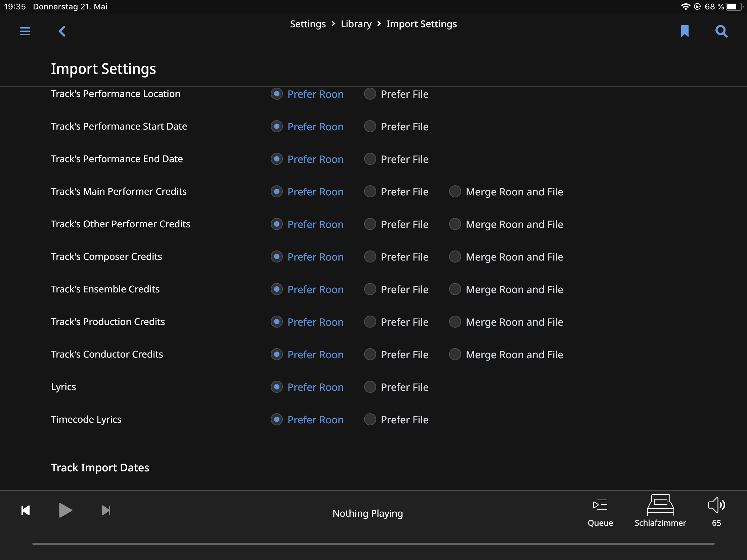Image resolution: width=747 pixels, height=560 pixels.
Task: Select Prefer File for Track's Conductor Credits
Action: [x=396, y=355]
